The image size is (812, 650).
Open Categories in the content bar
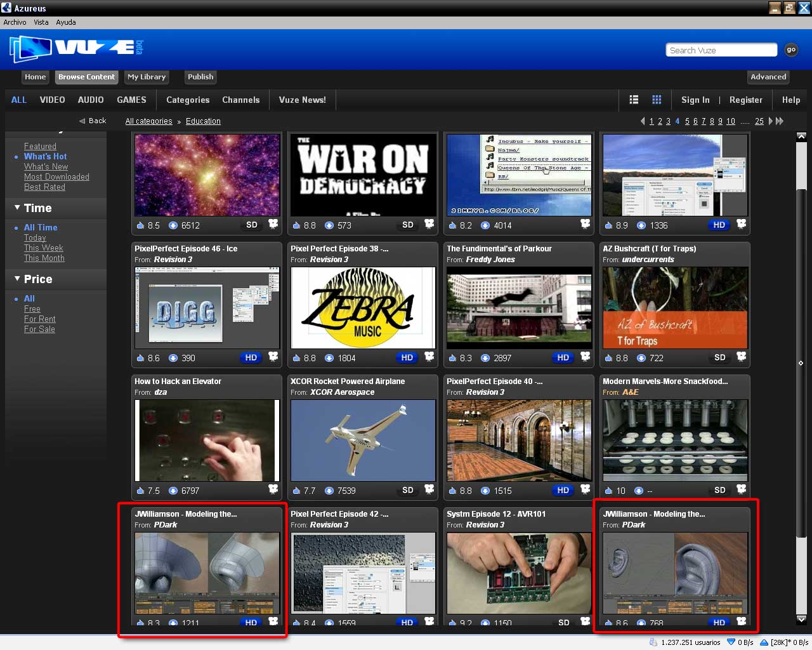tap(188, 100)
